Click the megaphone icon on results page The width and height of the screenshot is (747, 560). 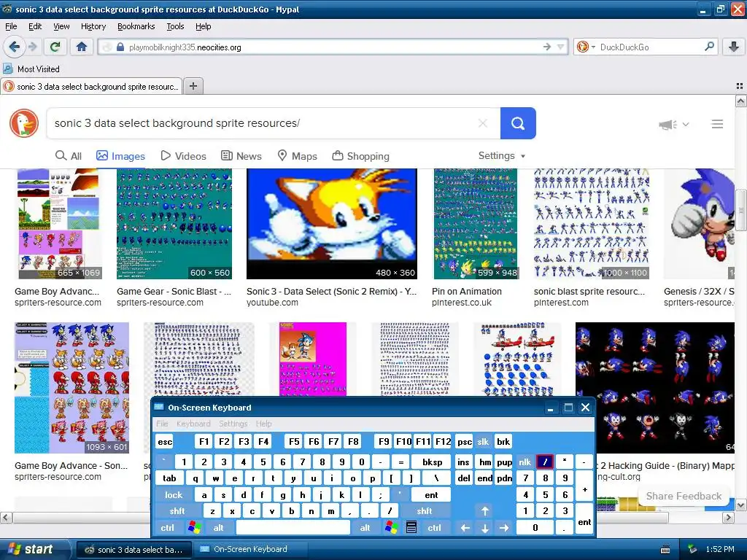667,124
